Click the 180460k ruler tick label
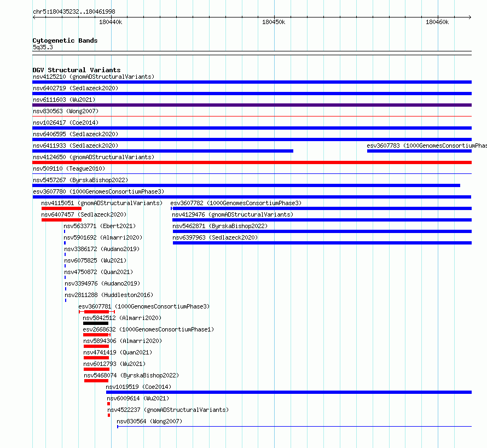This screenshot has height=448, width=487. 437,22
